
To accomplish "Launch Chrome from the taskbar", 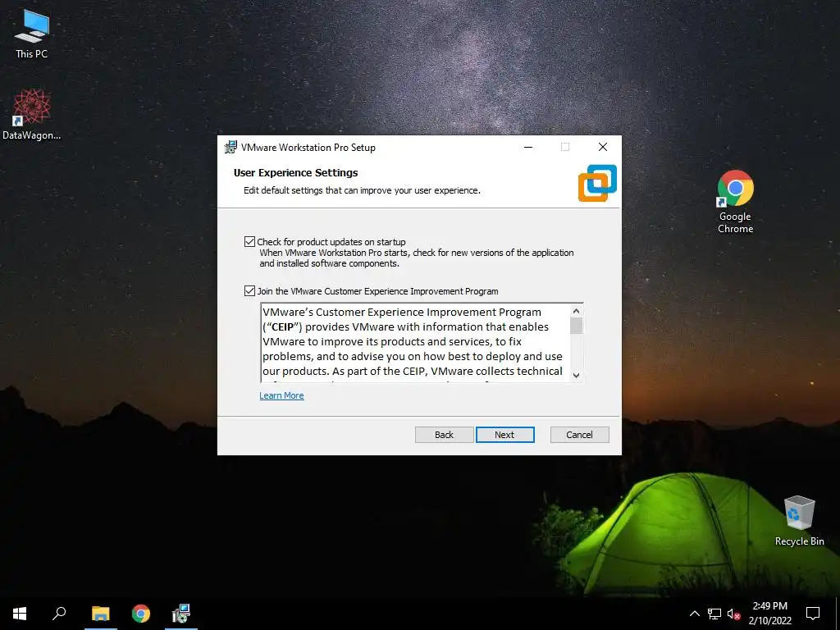I will 141,614.
